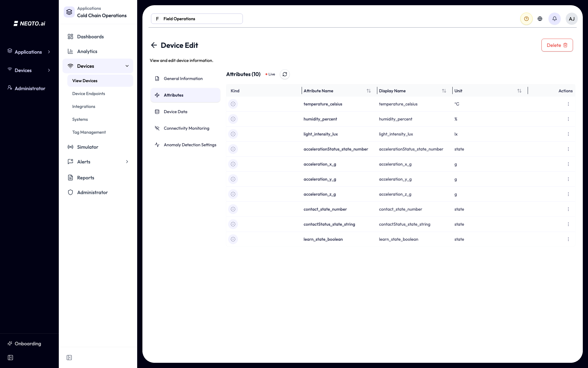The width and height of the screenshot is (588, 368).
Task: Click the NEQTO.ai logo
Action: (x=29, y=24)
